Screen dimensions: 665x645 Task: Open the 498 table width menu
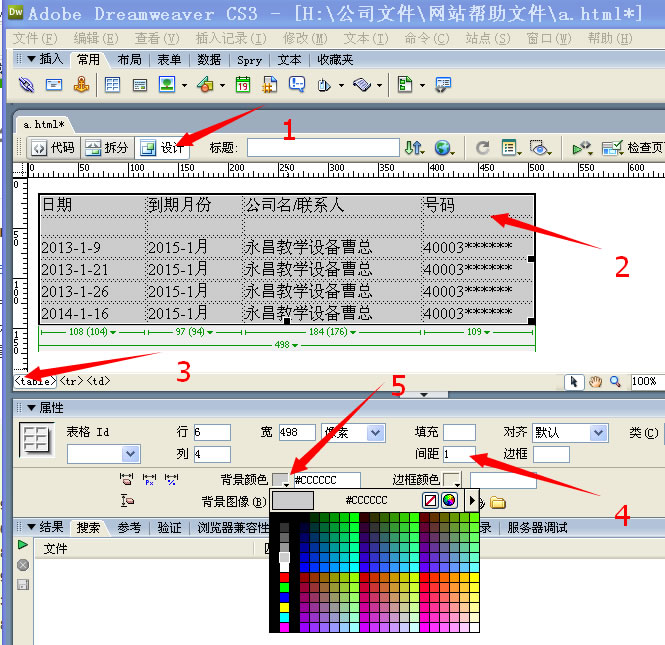point(287,345)
